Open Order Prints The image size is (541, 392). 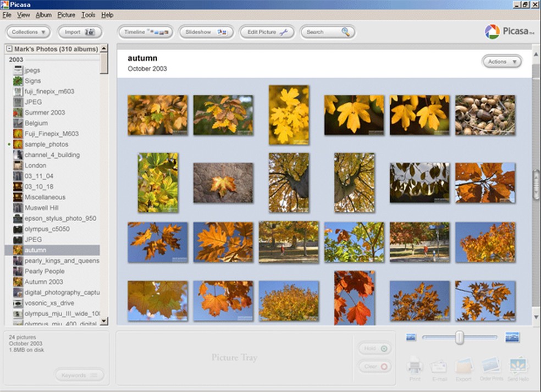491,366
